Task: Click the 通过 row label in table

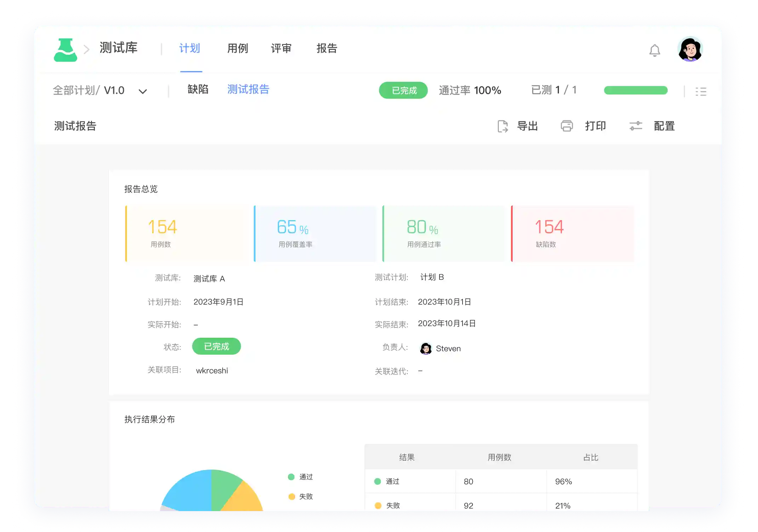Action: click(392, 481)
